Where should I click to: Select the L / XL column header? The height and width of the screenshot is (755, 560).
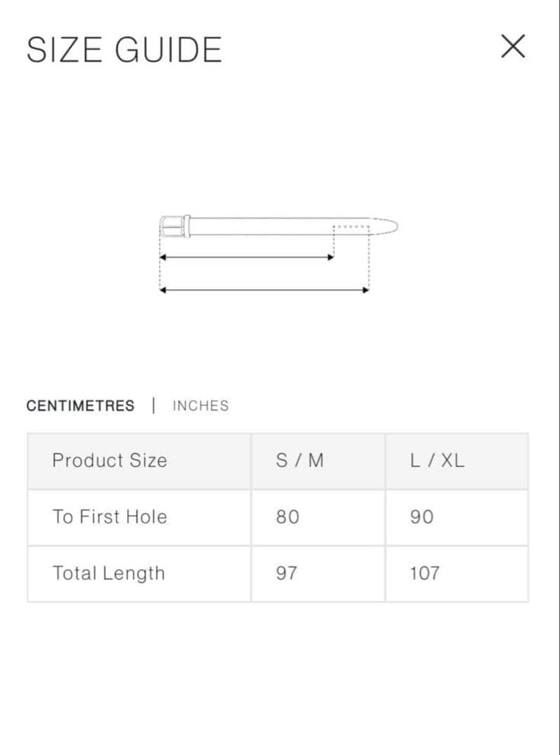436,461
